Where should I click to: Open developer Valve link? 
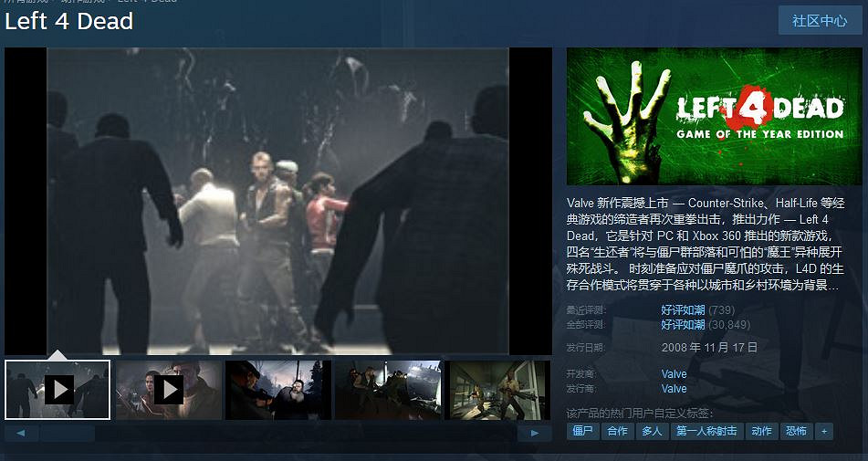(x=674, y=374)
